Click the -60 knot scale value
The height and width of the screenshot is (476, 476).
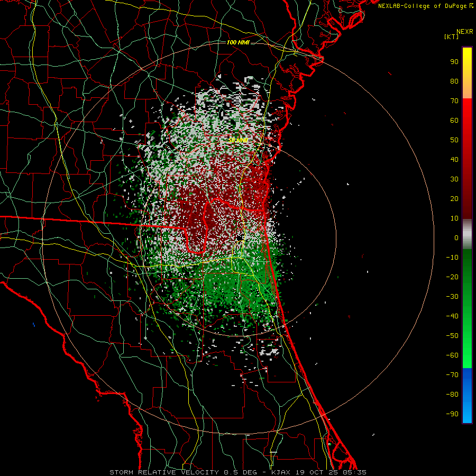click(x=452, y=355)
